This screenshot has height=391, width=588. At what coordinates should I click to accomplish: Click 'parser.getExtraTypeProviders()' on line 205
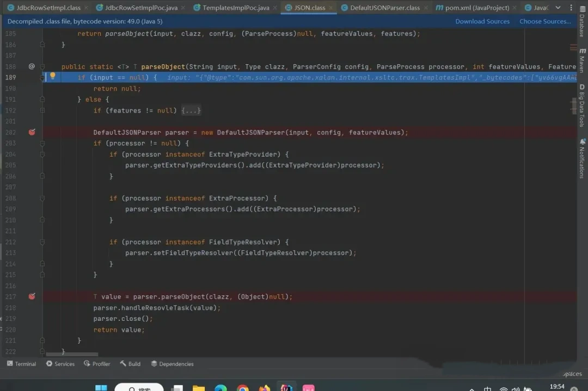(x=185, y=165)
